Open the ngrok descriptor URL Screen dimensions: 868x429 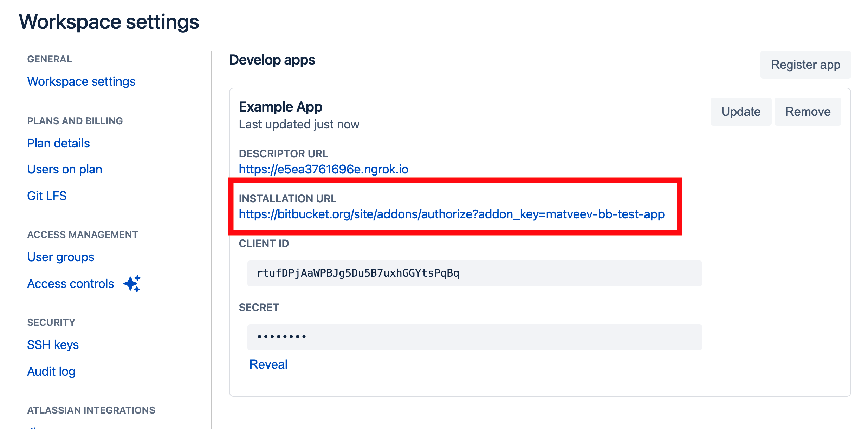pyautogui.click(x=323, y=169)
